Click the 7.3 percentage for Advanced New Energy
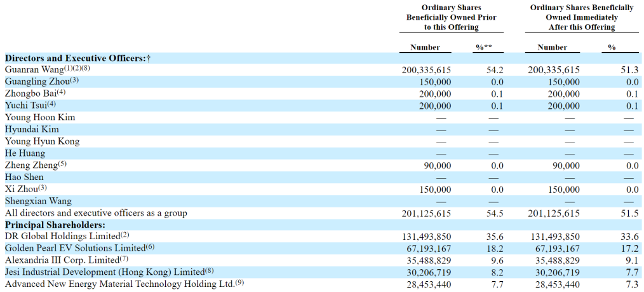Screen dimensions: 644x292 click(x=633, y=284)
